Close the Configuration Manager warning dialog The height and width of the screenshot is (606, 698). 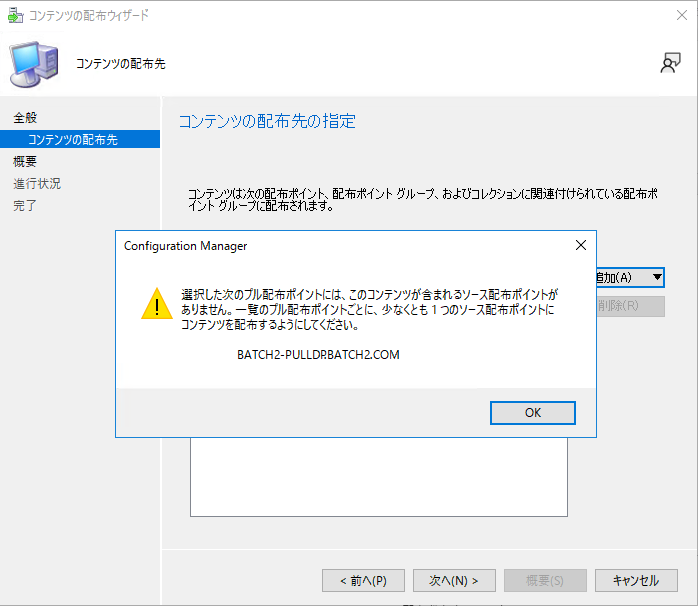tap(580, 245)
